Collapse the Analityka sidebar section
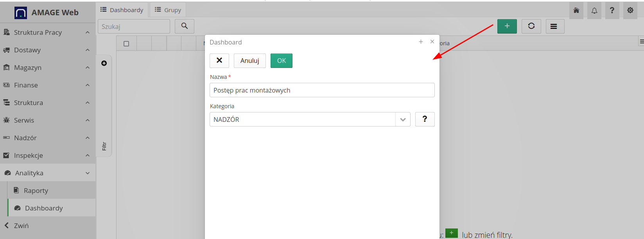Image resolution: width=644 pixels, height=239 pixels. pos(48,173)
